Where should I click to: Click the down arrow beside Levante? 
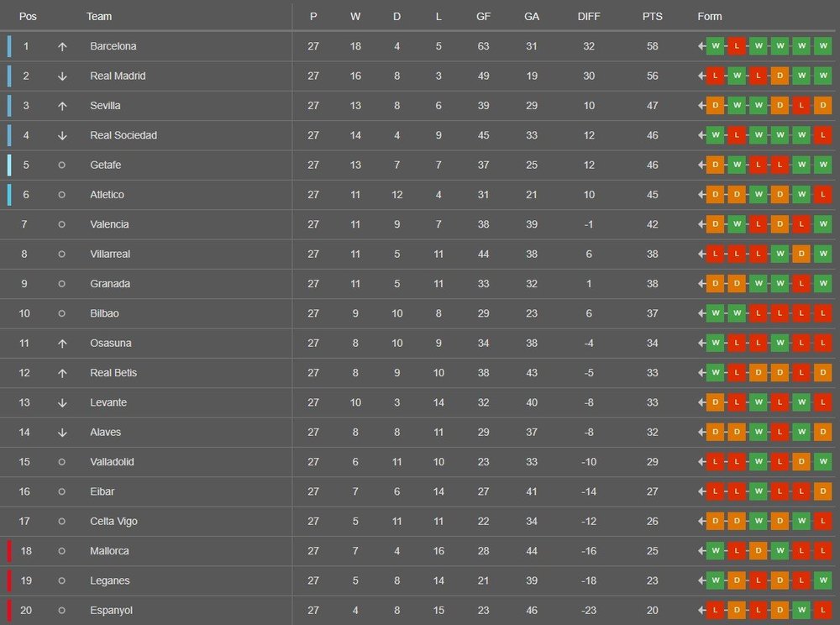[x=62, y=403]
